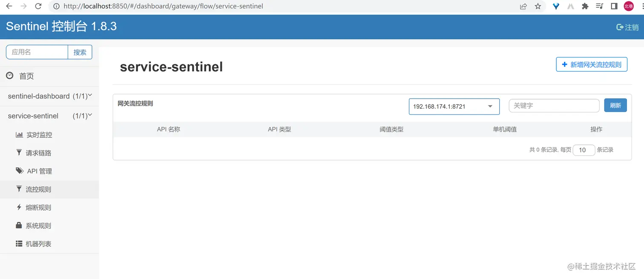This screenshot has width=644, height=279.
Task: Click the 阈值类型 column header
Action: pos(391,129)
